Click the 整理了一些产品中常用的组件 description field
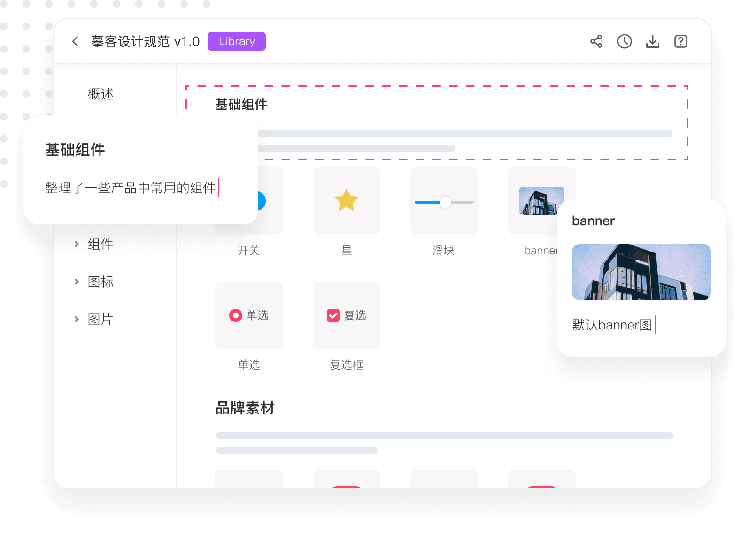 pyautogui.click(x=131, y=188)
